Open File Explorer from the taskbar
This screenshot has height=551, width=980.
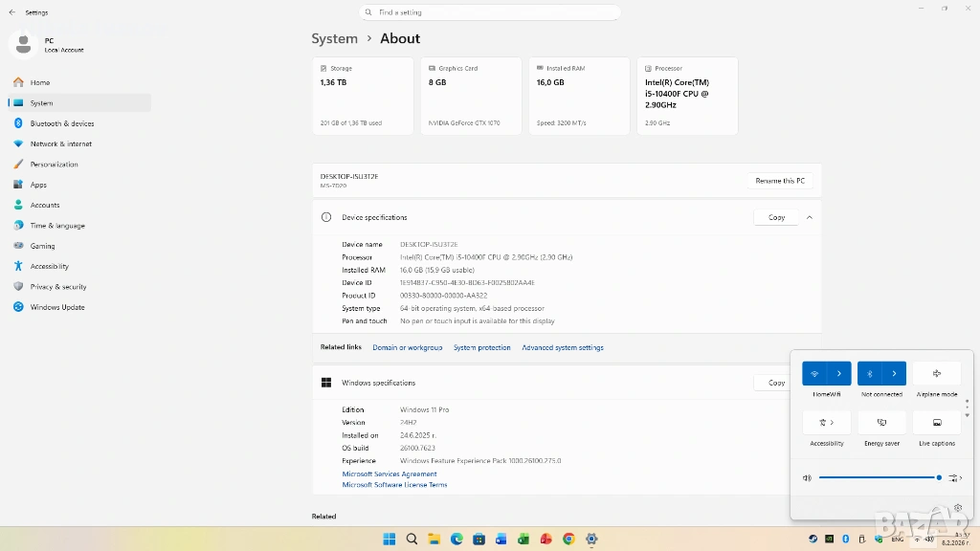coord(434,539)
